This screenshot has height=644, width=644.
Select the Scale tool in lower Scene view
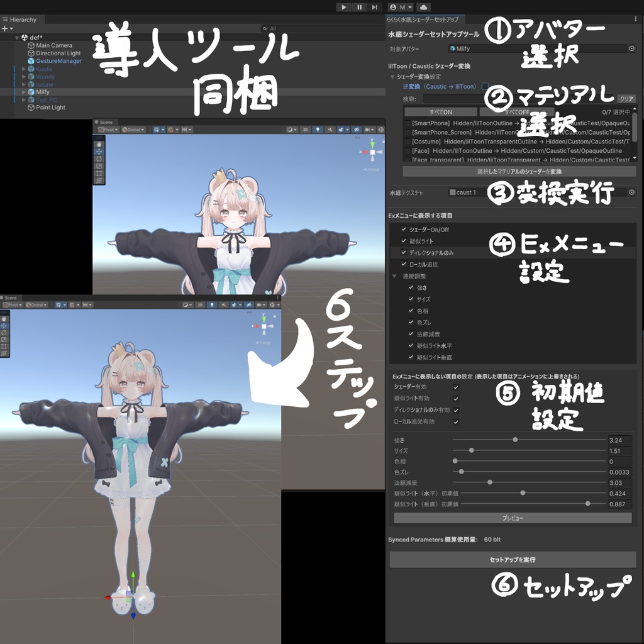4,340
